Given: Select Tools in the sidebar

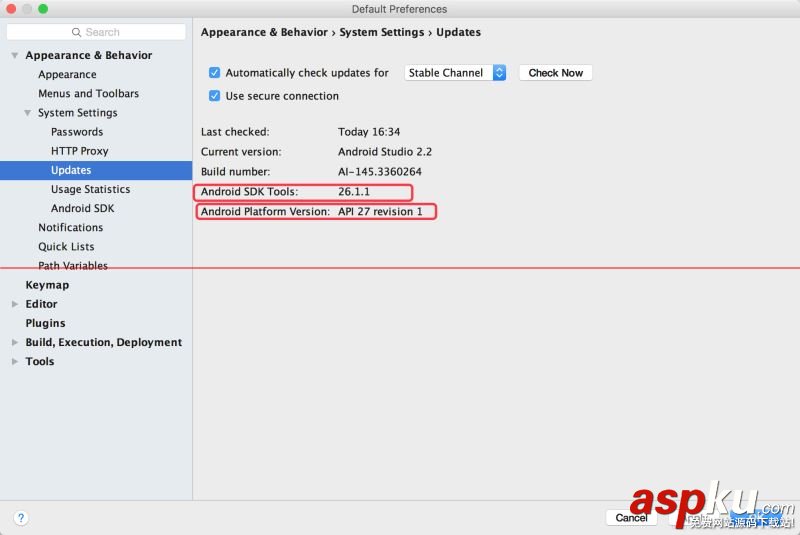Looking at the screenshot, I should coord(40,362).
